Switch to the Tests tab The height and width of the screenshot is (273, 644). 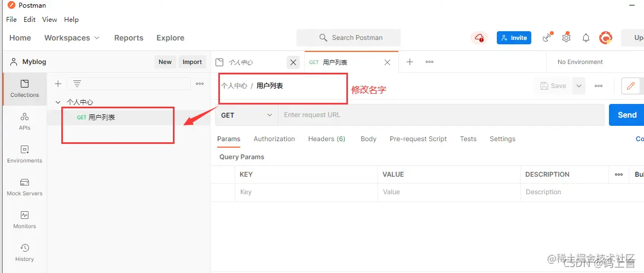click(x=468, y=139)
